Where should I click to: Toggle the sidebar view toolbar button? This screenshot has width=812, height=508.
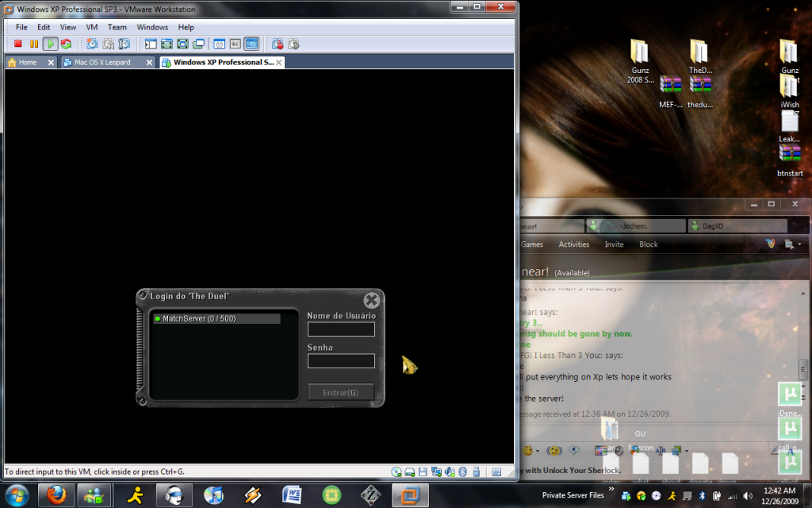(151, 44)
